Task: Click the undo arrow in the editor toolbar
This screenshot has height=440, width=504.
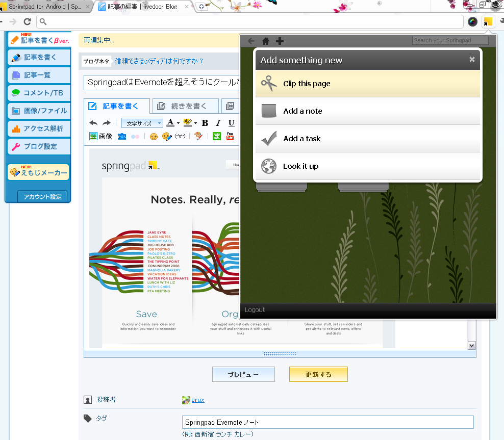Action: tap(93, 123)
